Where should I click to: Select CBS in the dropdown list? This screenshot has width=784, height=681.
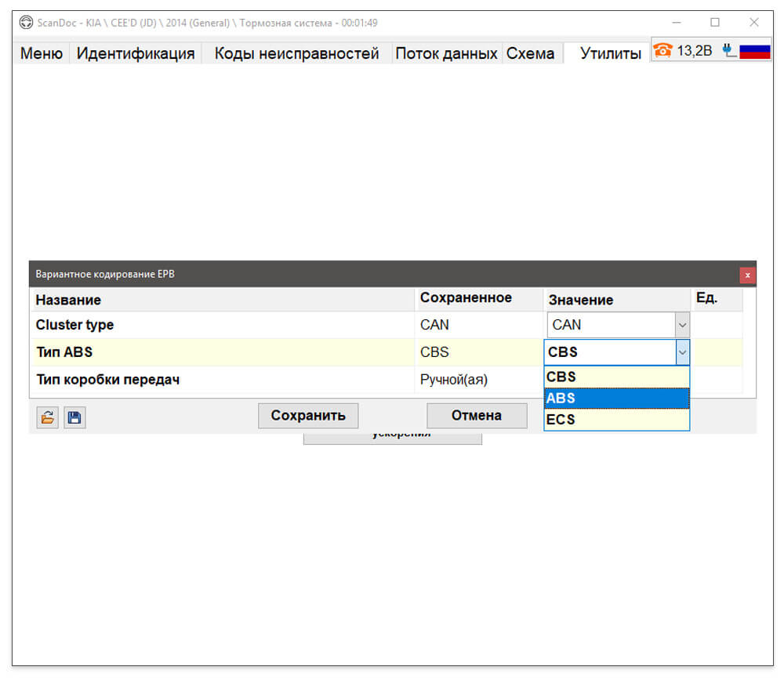point(616,377)
